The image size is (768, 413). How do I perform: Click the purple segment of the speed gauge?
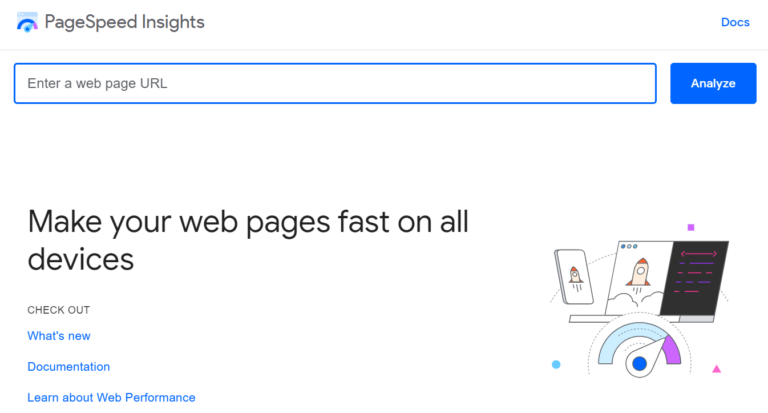tap(670, 348)
